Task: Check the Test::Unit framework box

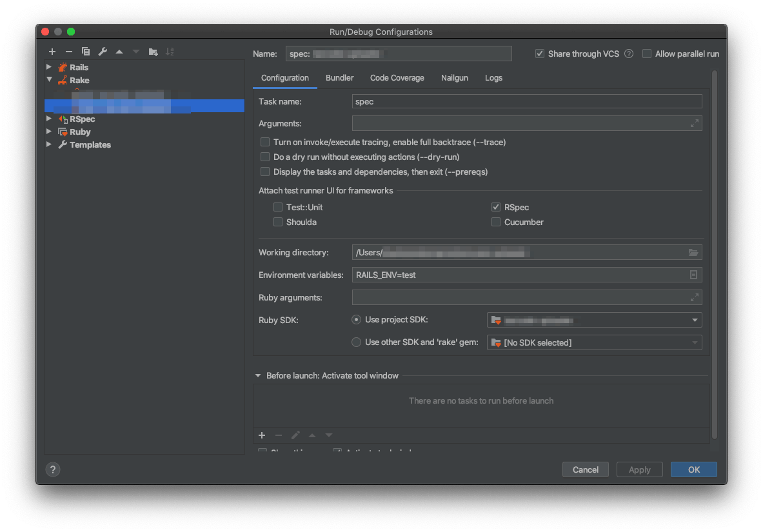Action: pos(278,208)
